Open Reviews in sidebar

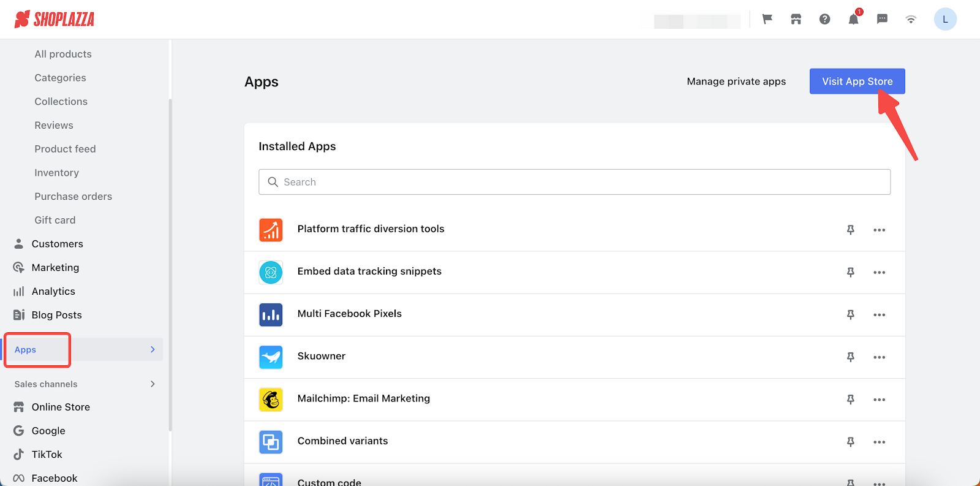[x=54, y=125]
